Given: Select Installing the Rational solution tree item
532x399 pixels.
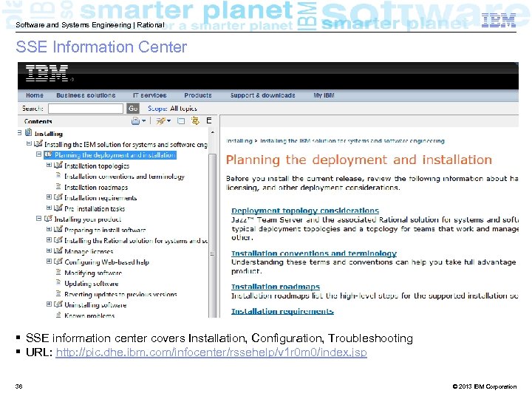Looking at the screenshot, I should (136, 241).
